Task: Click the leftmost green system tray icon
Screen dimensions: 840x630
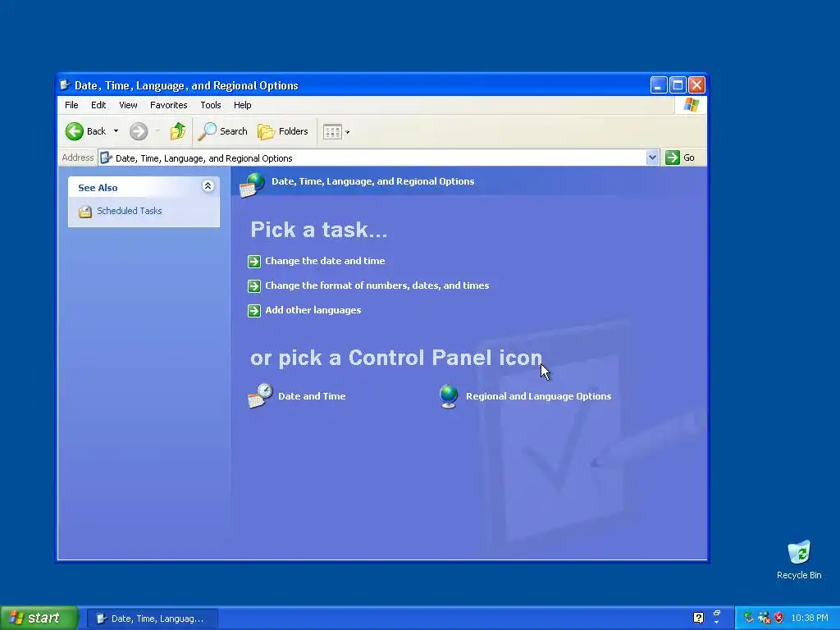Action: (x=748, y=618)
